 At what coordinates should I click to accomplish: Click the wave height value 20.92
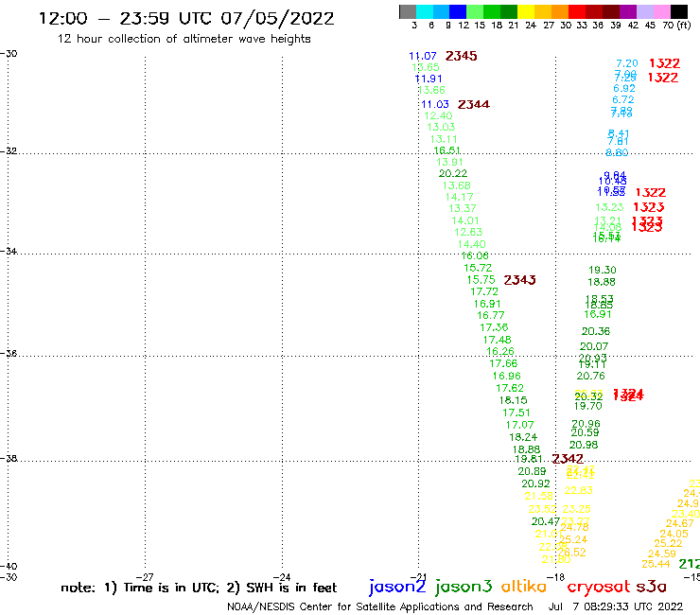[535, 483]
